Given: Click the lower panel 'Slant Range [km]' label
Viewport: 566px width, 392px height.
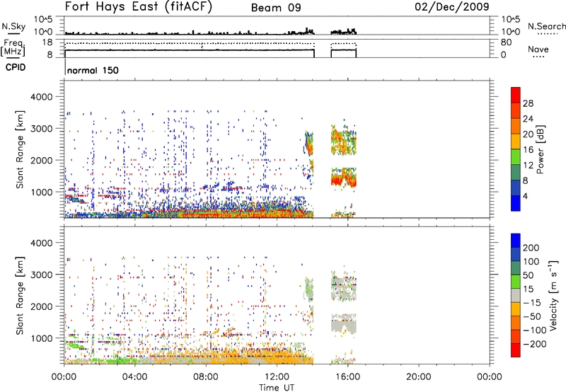Looking at the screenshot, I should click(20, 296).
